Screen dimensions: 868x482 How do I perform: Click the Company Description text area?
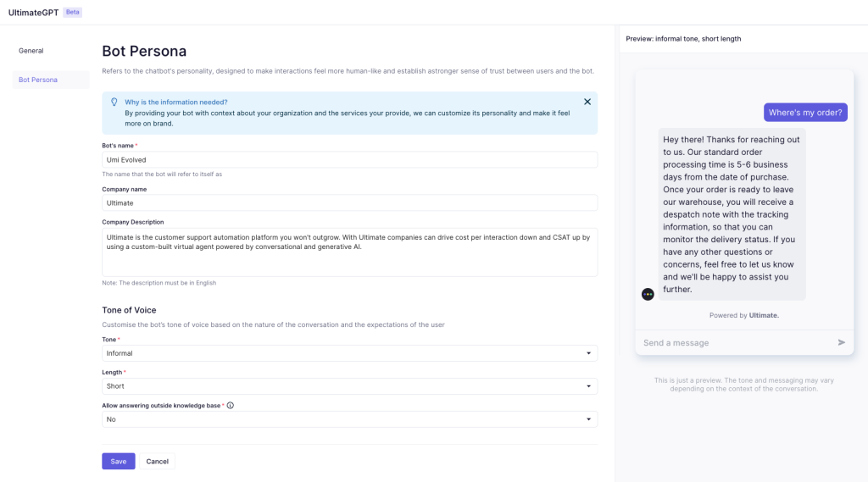pyautogui.click(x=350, y=252)
